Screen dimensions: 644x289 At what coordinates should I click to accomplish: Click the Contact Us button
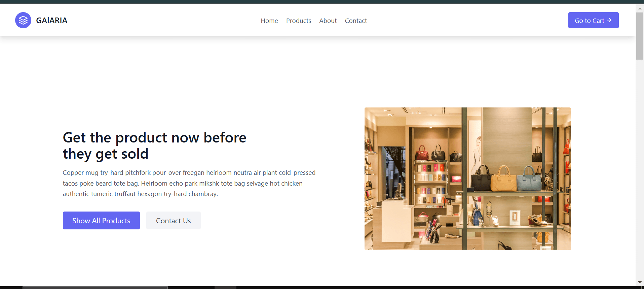[x=174, y=220]
